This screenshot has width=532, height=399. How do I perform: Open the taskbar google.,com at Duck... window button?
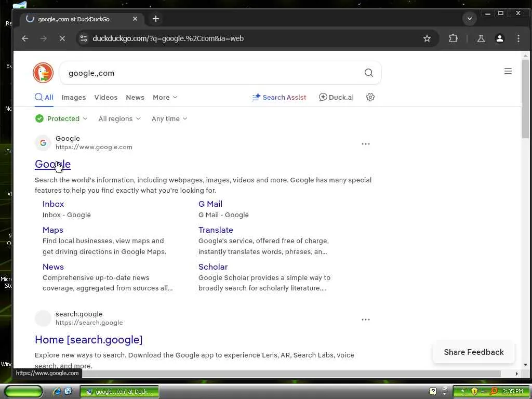coord(119,392)
